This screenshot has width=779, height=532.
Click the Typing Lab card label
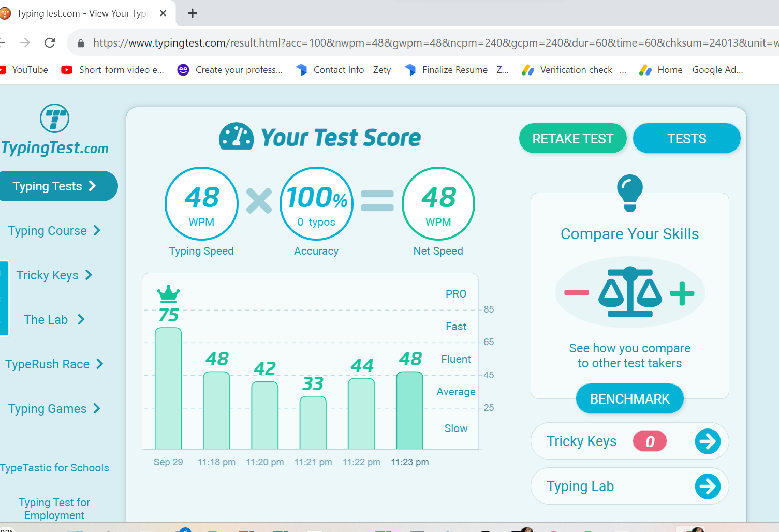coord(580,486)
